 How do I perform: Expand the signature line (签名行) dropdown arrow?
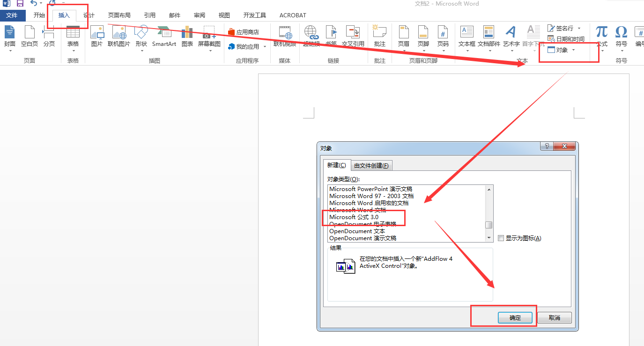coord(579,29)
